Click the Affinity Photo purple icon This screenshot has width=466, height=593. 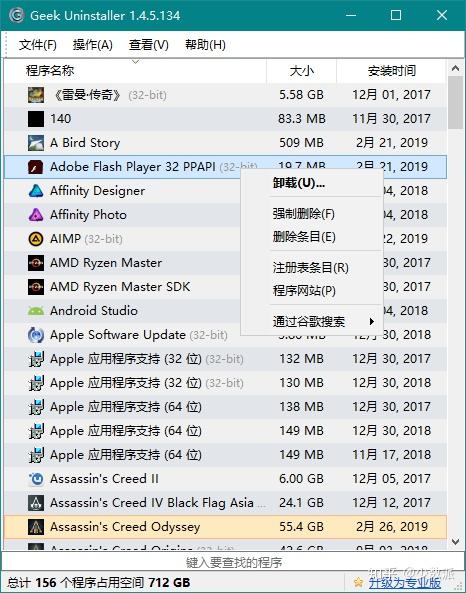36,215
